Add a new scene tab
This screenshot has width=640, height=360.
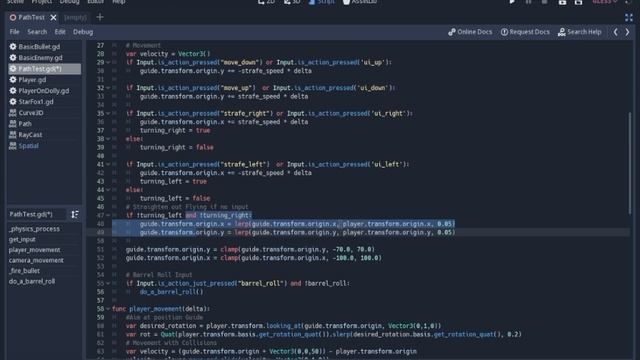100,17
